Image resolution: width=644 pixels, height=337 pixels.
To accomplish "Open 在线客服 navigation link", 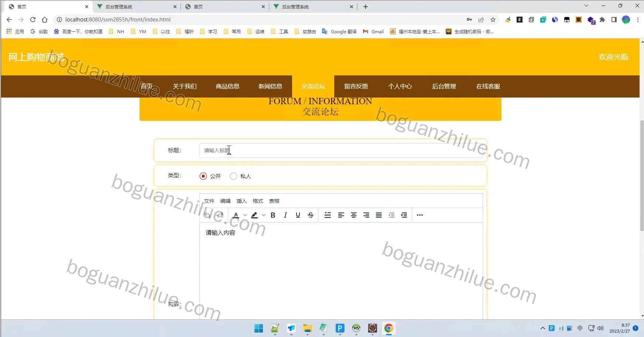I will (x=488, y=86).
